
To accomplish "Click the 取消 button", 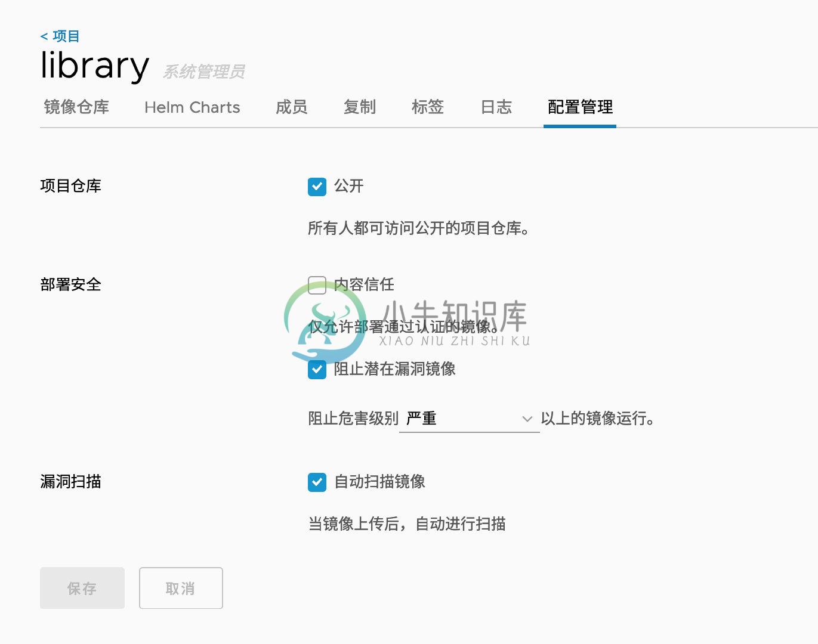I will coord(181,588).
